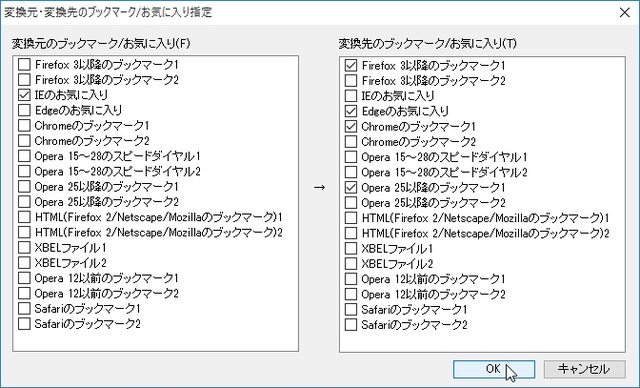Check destination HTML(Firefox 2/Netscape)1 checkbox
640x388 pixels.
pyautogui.click(x=351, y=218)
